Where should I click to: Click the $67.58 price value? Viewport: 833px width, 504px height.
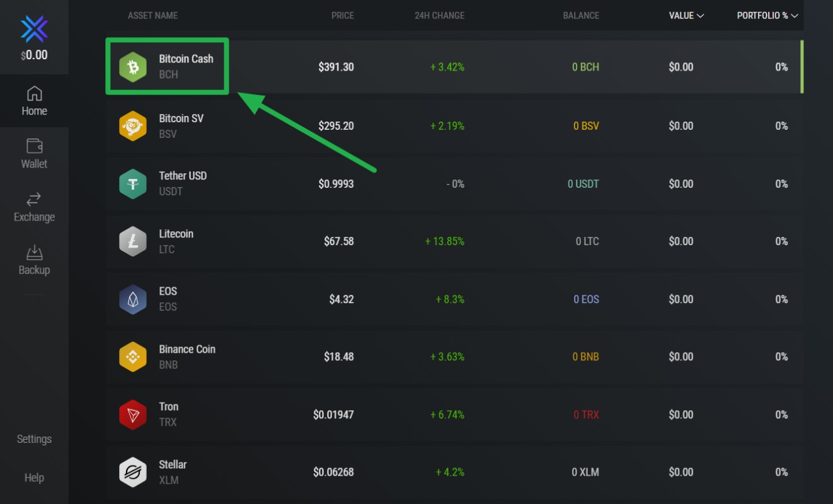click(x=339, y=241)
